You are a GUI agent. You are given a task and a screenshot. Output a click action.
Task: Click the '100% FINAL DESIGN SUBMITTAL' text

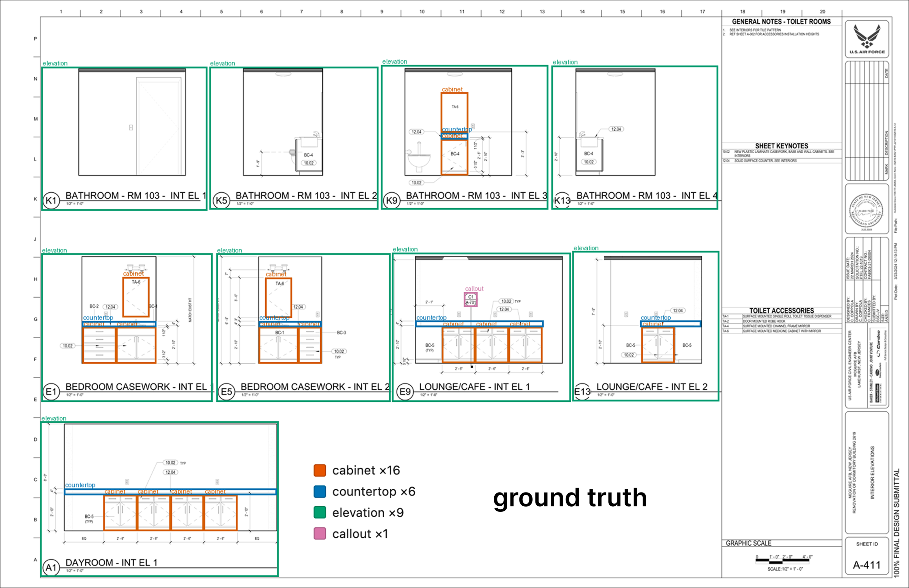click(x=897, y=522)
